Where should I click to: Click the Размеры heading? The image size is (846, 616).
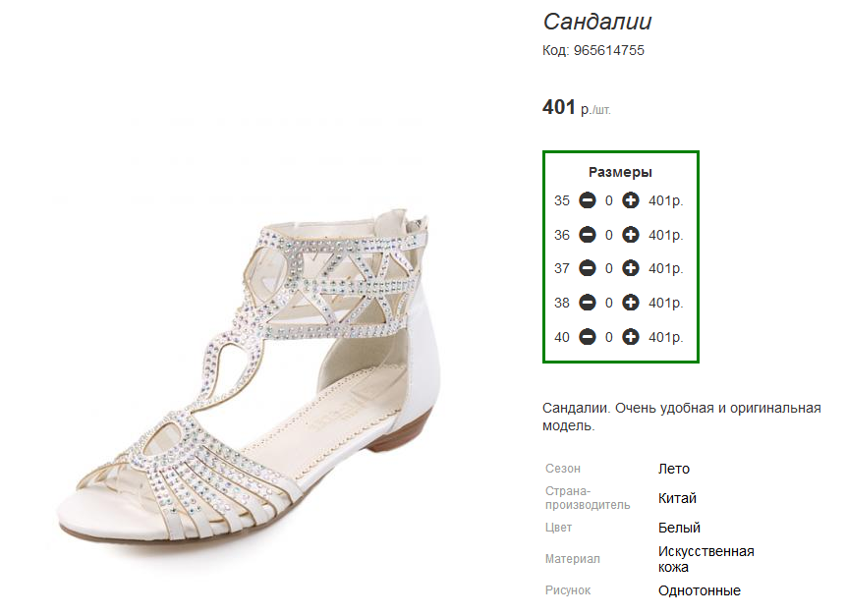tap(620, 172)
